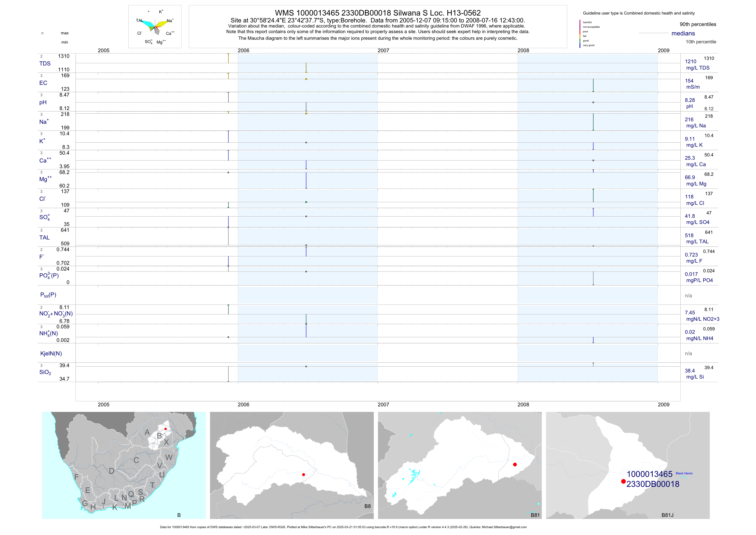
Task: Click the 2008 EC data bar
Action: click(x=593, y=85)
